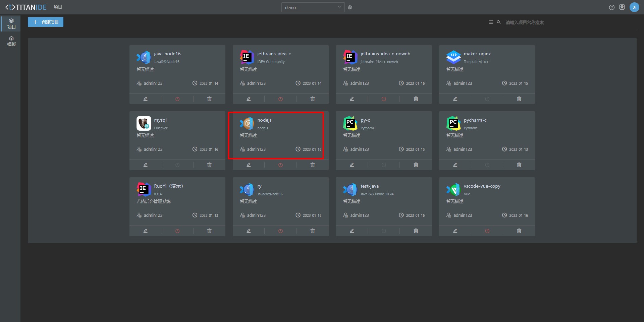
Task: Click the screenshot icon beside help
Action: click(622, 7)
